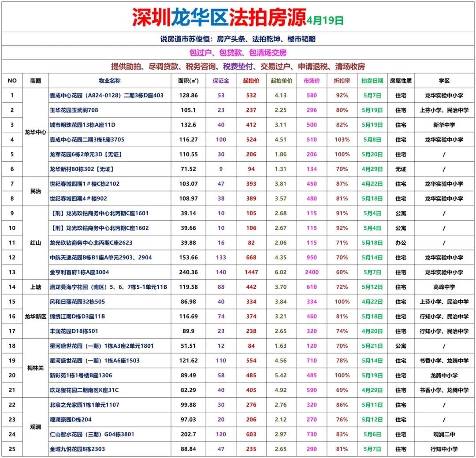
Task: Click the services line starting 提供助拍
Action: coord(238,66)
